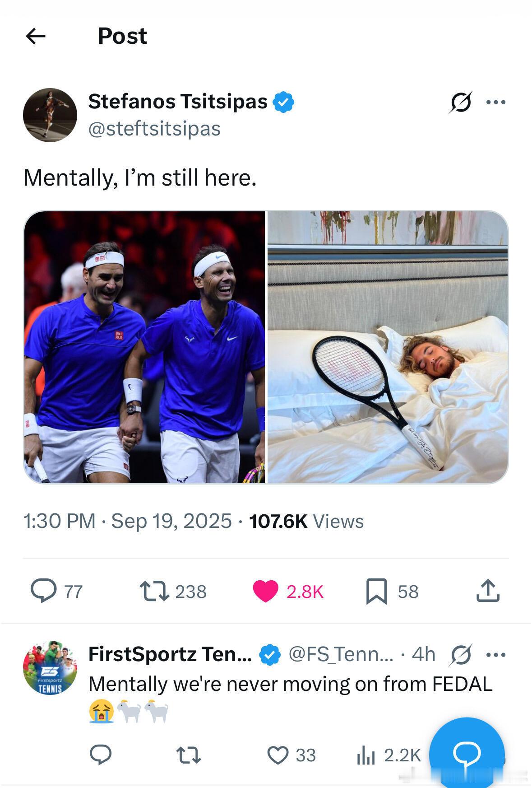Open the FirstSportz Tennis account name
The width and height of the screenshot is (532, 788).
(x=170, y=654)
